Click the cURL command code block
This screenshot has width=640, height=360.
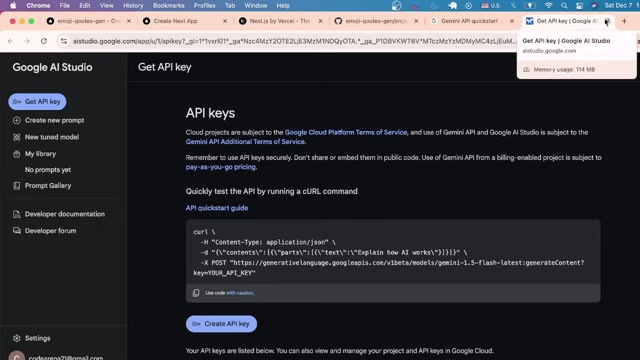(393, 252)
